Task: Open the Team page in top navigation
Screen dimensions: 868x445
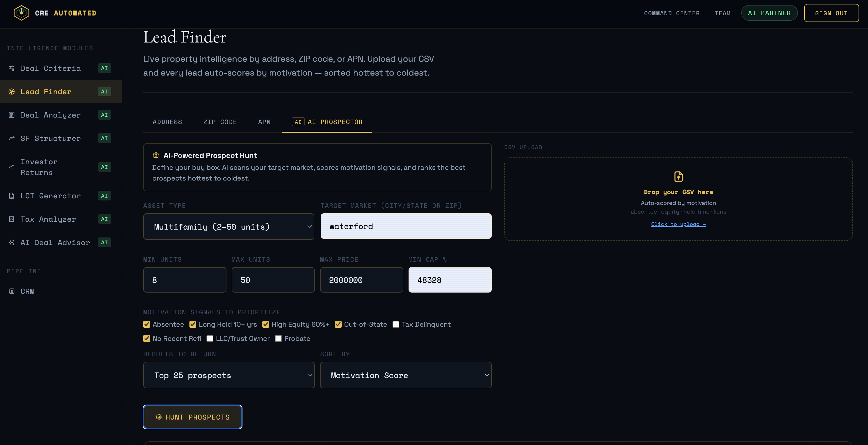Action: [723, 13]
